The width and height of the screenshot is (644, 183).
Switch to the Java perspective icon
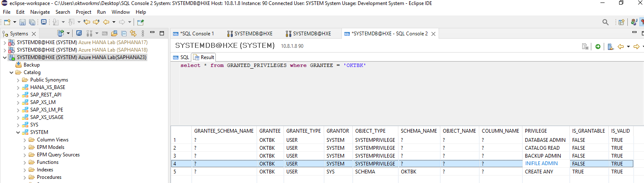pyautogui.click(x=634, y=22)
